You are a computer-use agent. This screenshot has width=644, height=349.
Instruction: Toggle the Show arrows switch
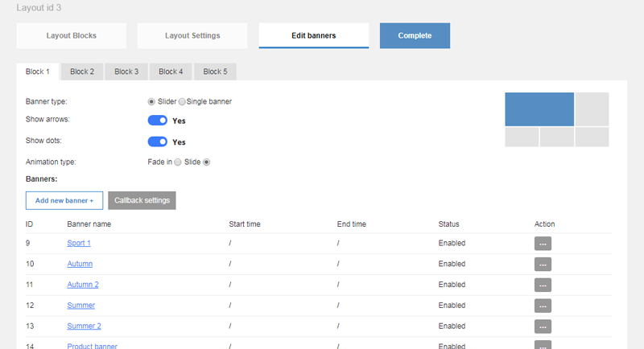pos(157,121)
